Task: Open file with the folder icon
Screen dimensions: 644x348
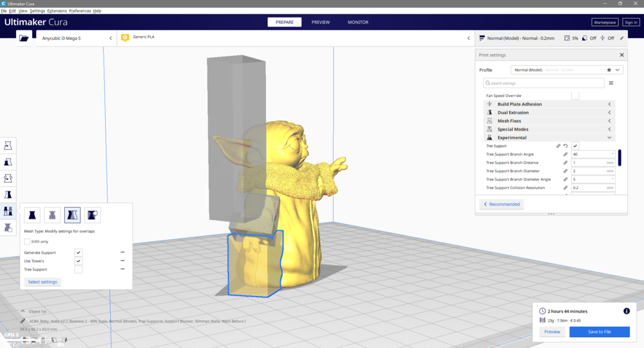Action: pos(24,38)
